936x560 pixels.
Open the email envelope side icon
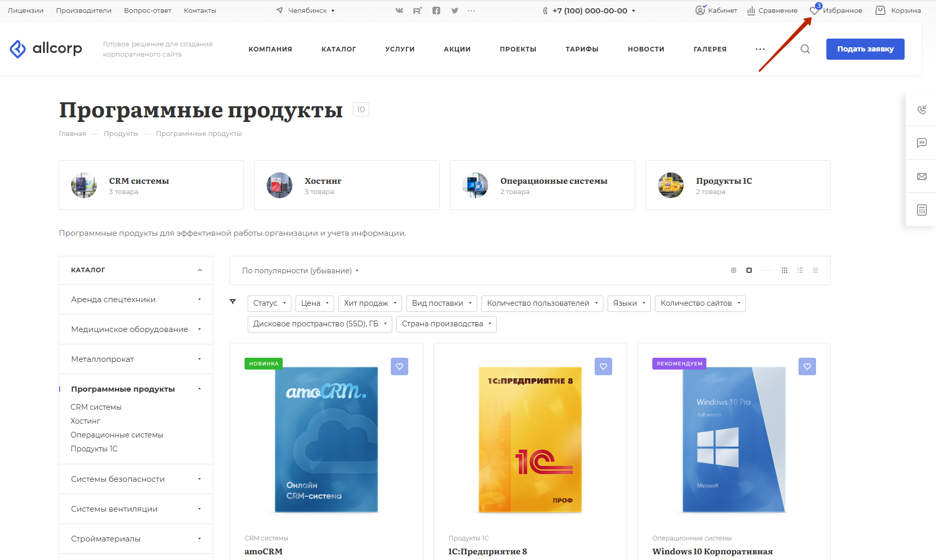922,177
